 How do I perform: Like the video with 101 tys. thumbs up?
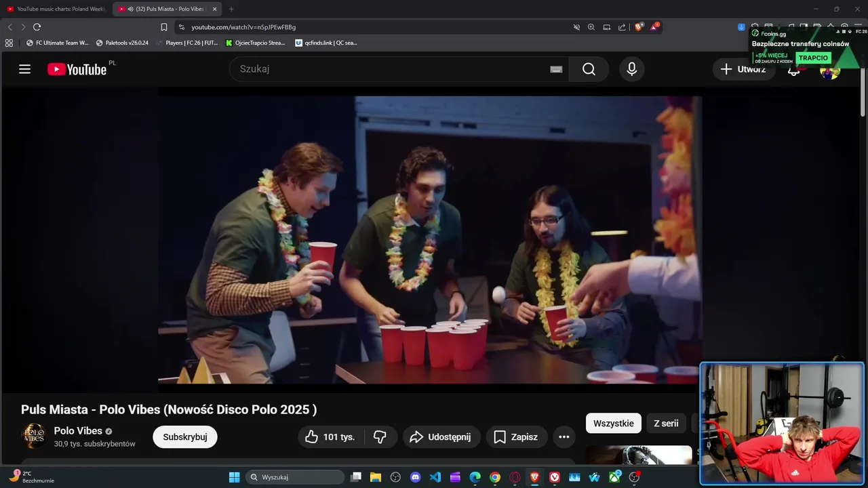[x=331, y=437]
